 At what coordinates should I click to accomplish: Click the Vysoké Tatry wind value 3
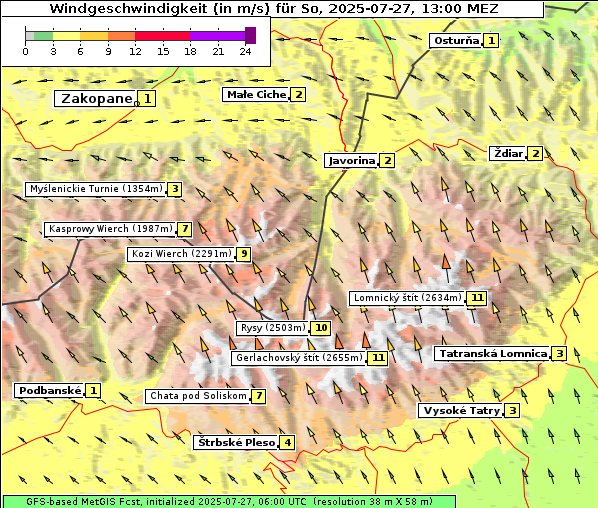pos(513,411)
